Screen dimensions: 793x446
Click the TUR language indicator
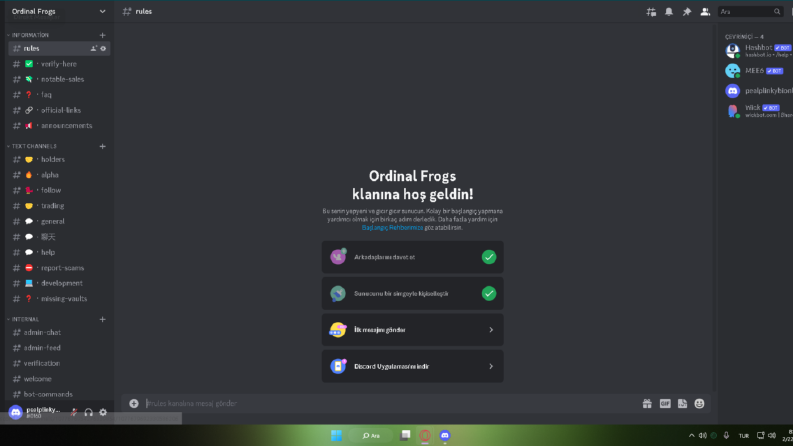743,436
